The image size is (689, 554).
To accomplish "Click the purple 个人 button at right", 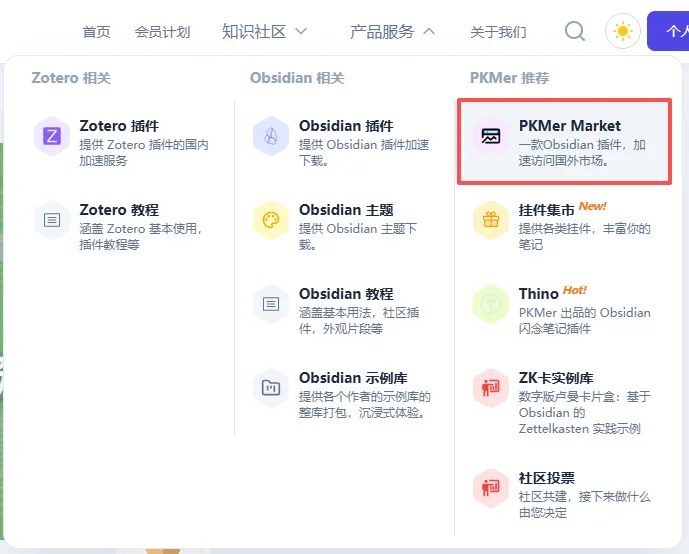I will pyautogui.click(x=668, y=31).
